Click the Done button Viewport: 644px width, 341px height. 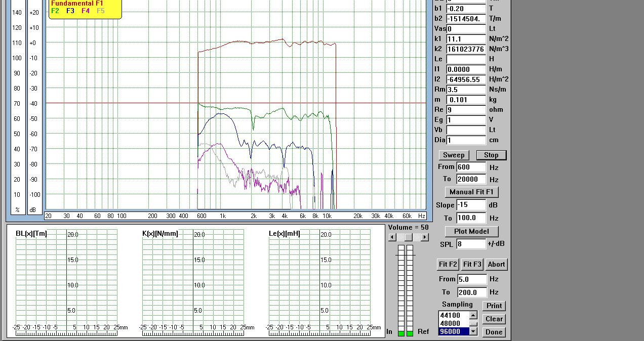click(x=494, y=332)
